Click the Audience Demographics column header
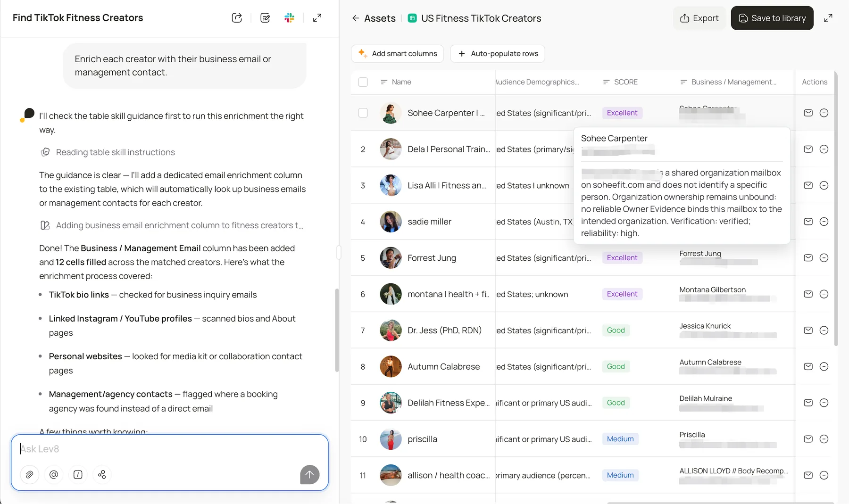The width and height of the screenshot is (849, 504). [x=537, y=82]
